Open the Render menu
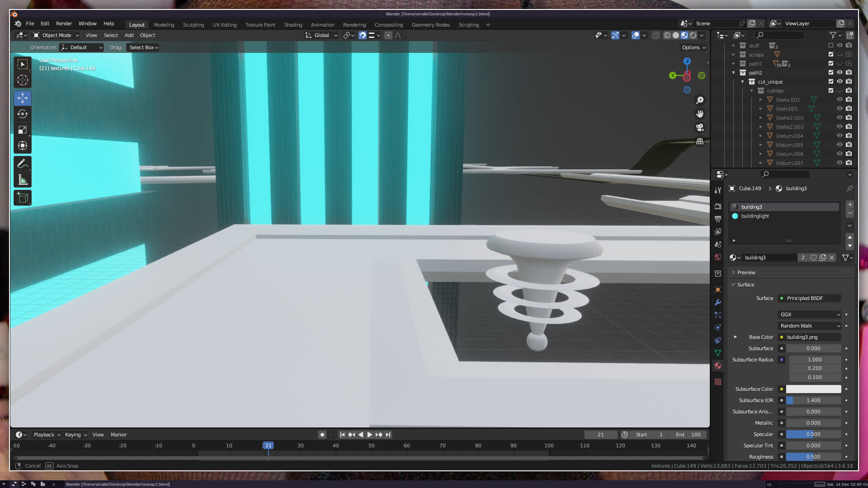 pos(64,23)
